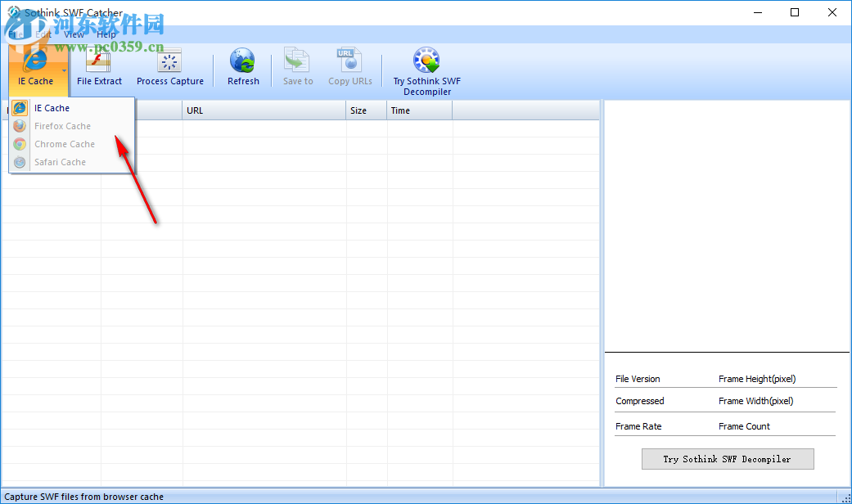This screenshot has width=852, height=504.
Task: Open the resize grip at bottom right
Action: 847,498
